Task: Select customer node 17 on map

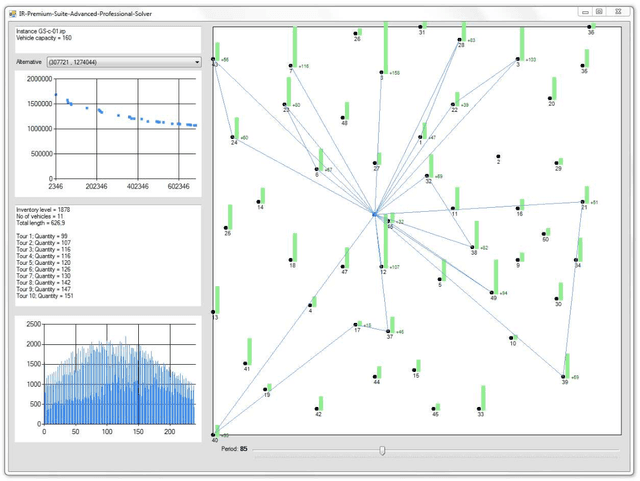Action: [356, 324]
